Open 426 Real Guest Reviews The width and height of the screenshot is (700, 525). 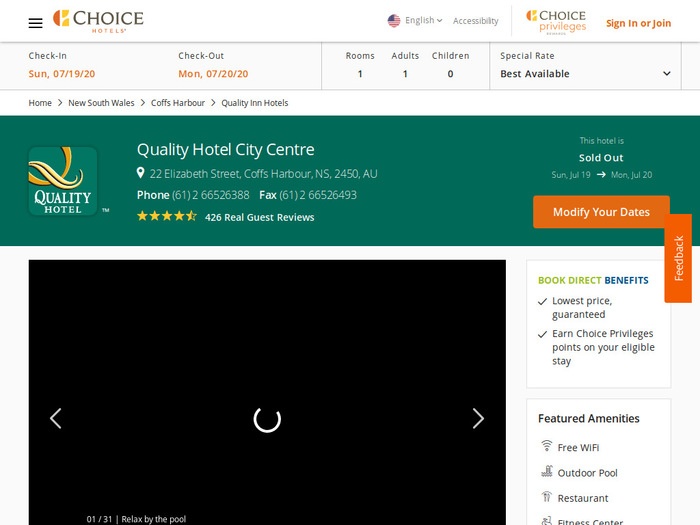259,217
